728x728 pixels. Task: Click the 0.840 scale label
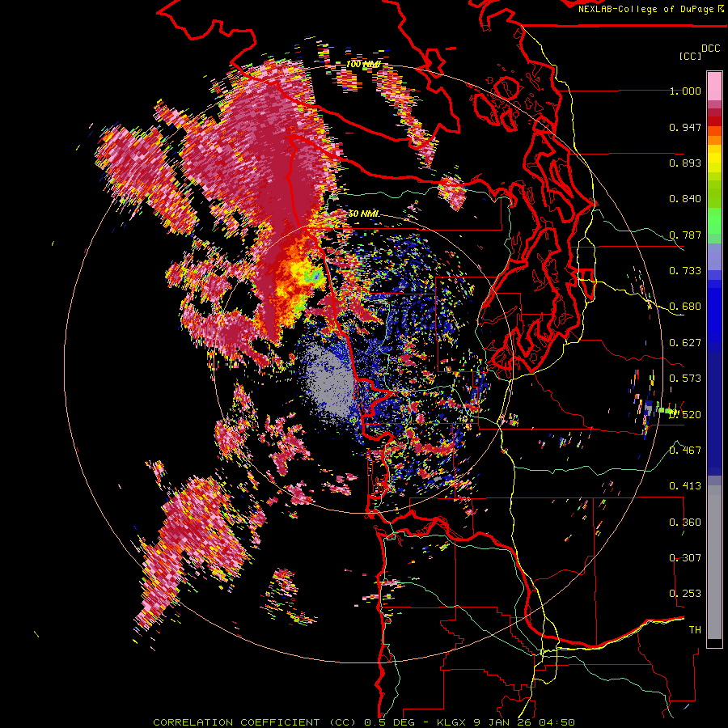(x=685, y=199)
